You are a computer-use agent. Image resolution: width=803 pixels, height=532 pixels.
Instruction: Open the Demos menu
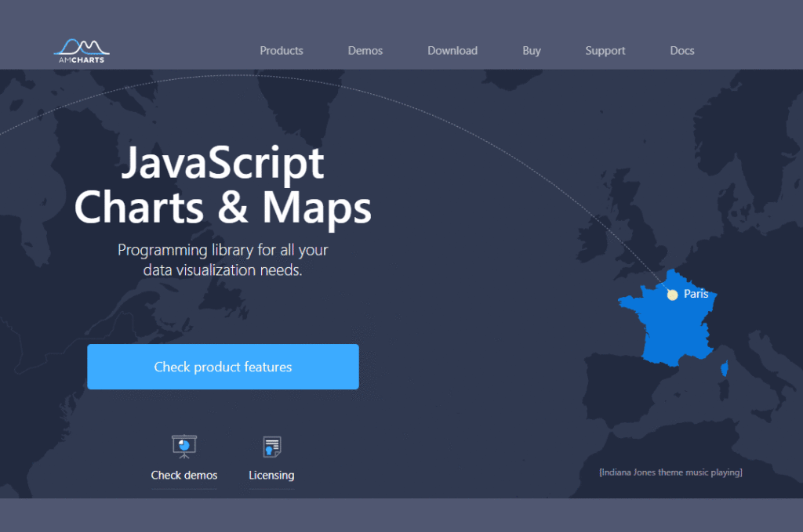365,50
